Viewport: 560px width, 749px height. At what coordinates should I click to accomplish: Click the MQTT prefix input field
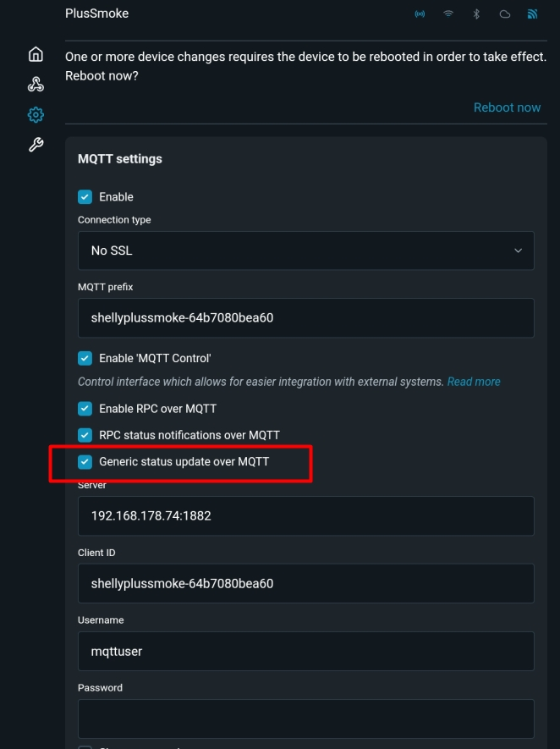coord(305,318)
